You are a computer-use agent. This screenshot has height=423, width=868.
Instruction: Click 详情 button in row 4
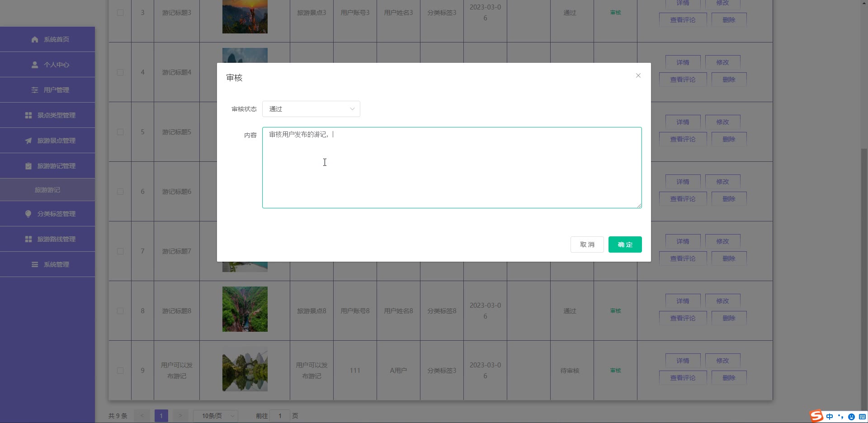pyautogui.click(x=683, y=62)
